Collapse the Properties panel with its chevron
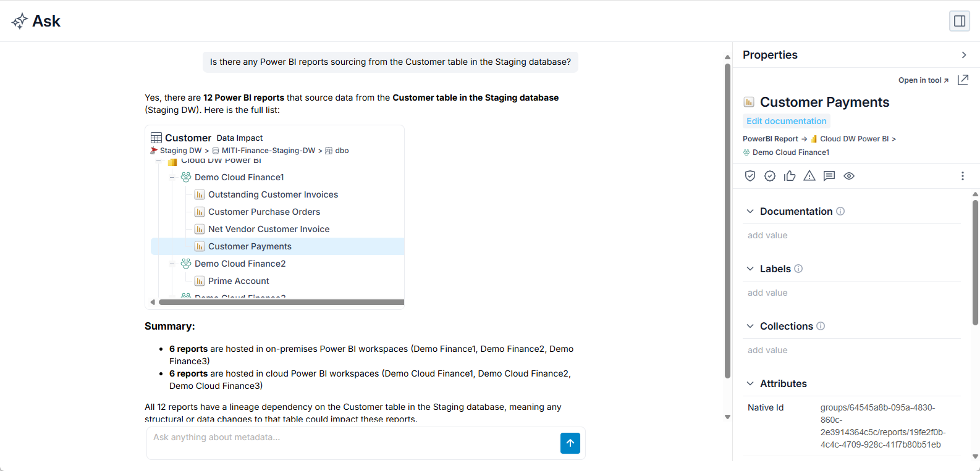The width and height of the screenshot is (980, 471). [x=964, y=55]
